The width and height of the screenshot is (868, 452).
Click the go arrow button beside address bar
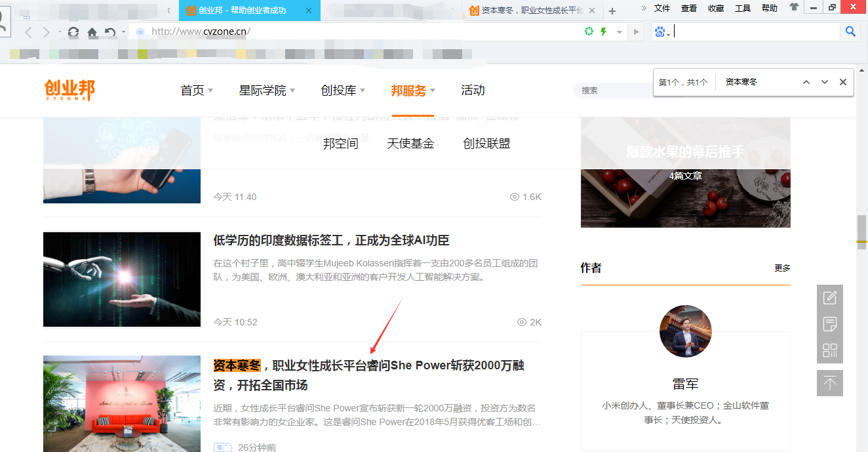coord(635,31)
